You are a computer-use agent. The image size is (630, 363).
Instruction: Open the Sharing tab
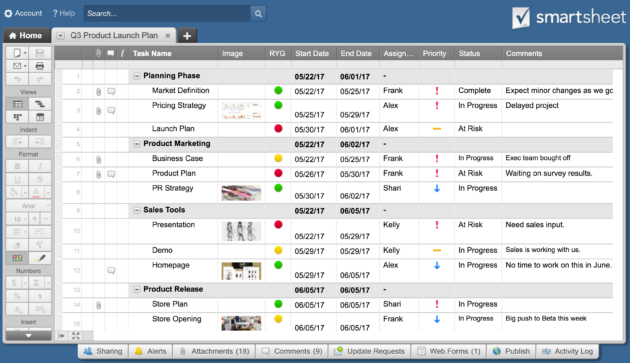coord(103,351)
